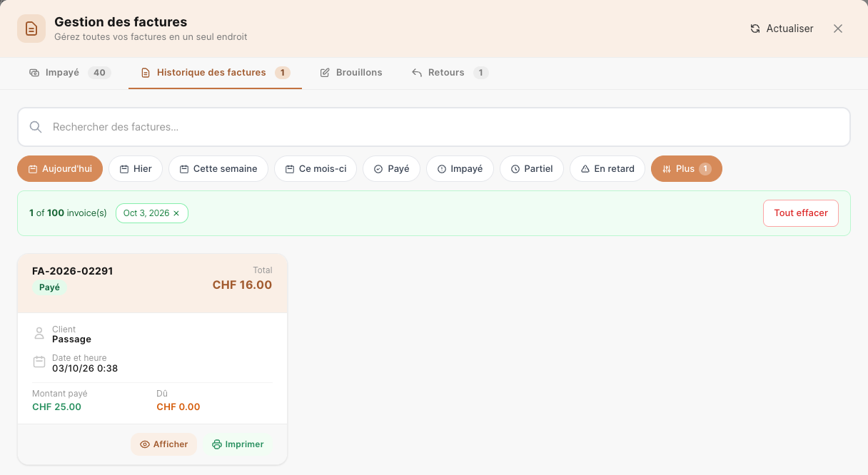Go to the Brouillons tab

click(x=351, y=73)
